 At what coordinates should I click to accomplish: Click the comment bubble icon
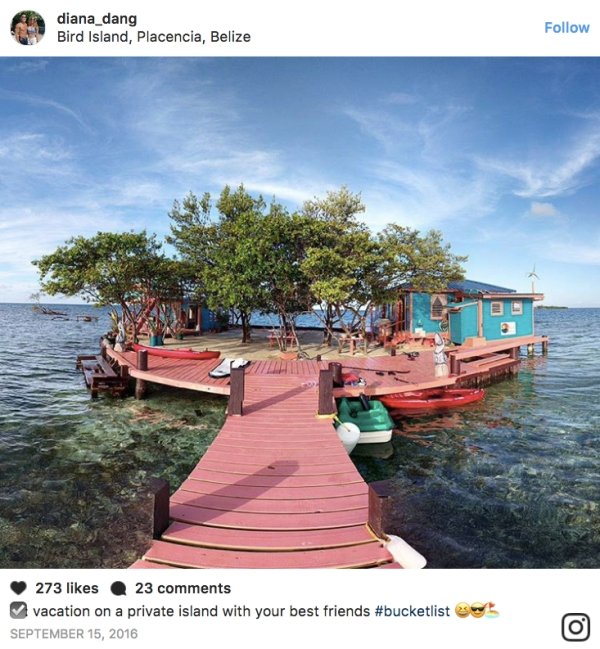tap(118, 588)
